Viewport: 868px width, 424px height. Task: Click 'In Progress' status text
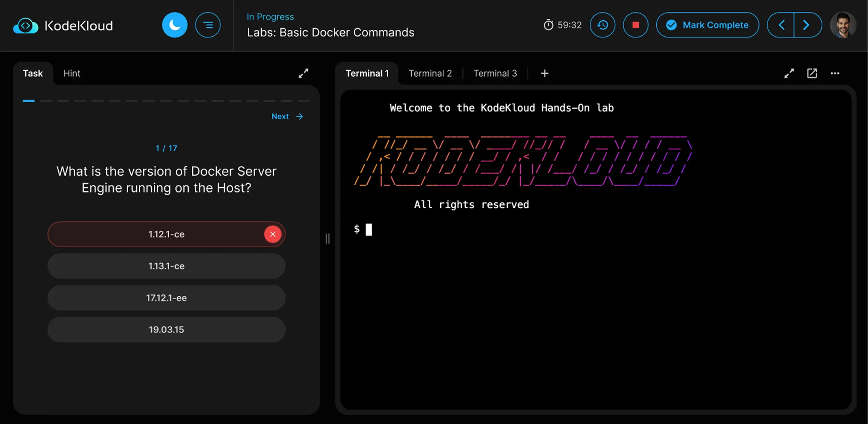[x=270, y=17]
